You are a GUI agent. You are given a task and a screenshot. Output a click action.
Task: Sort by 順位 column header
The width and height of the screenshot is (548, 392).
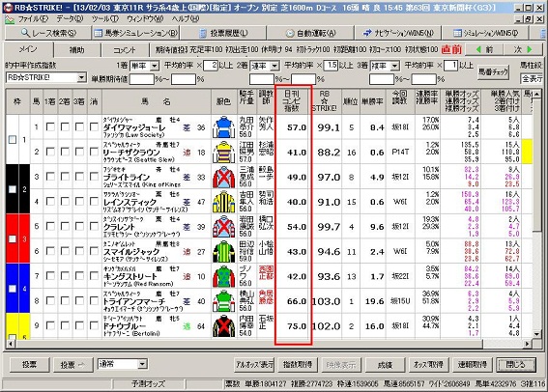[351, 101]
